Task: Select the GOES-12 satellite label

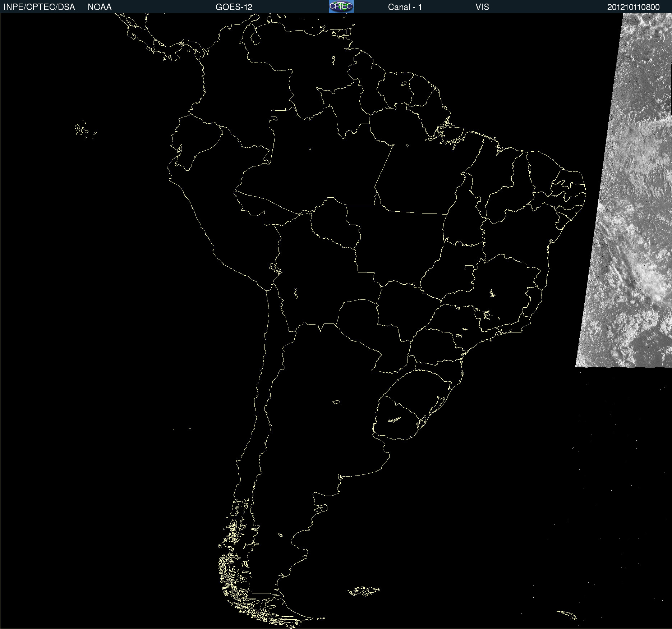Action: point(234,7)
